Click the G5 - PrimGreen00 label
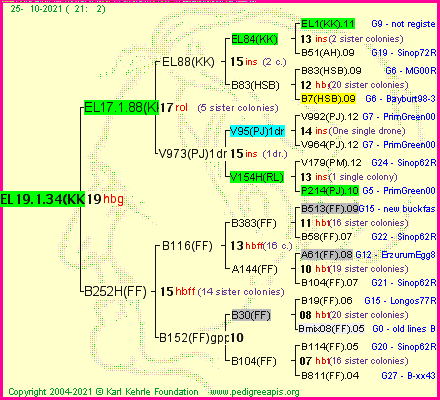 click(399, 191)
